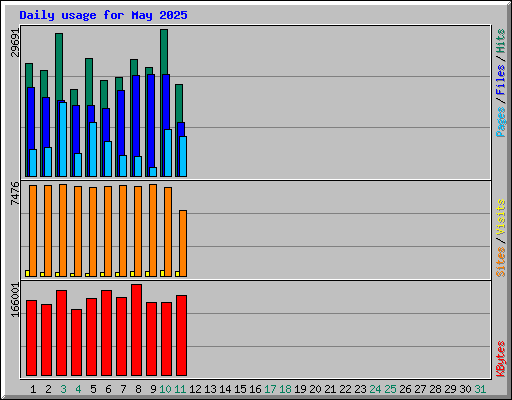Select green weekend day label 25
512x400 pixels.
(x=390, y=389)
